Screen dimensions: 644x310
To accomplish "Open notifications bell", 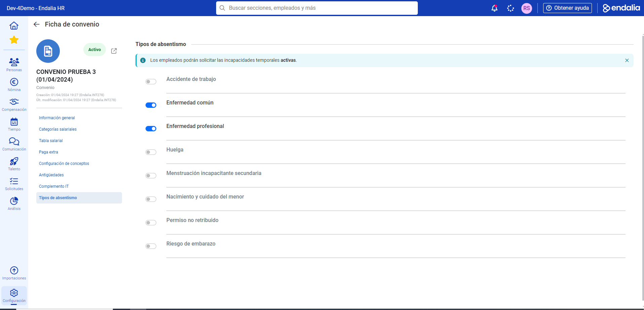I will coord(494,8).
